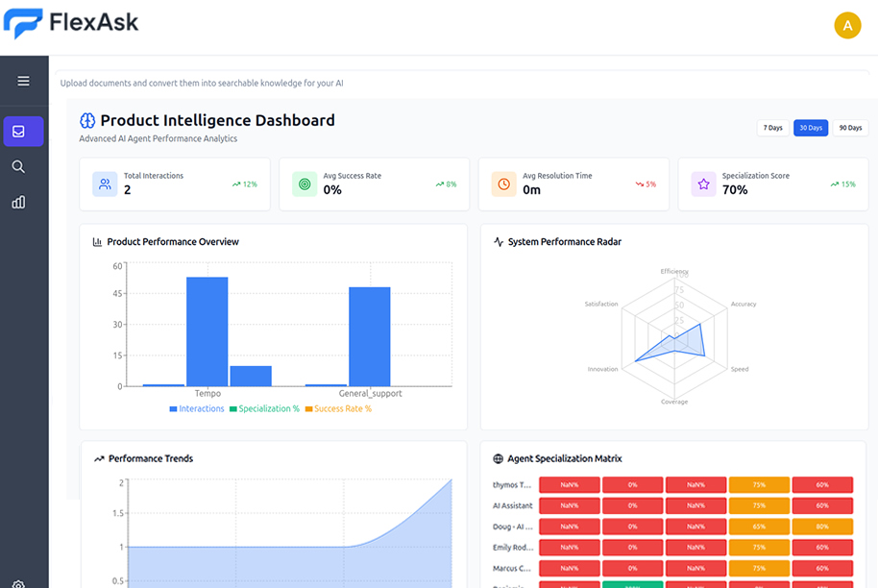Screen dimensions: 878x588
Task: Click the Specialization Score star icon
Action: tap(704, 184)
